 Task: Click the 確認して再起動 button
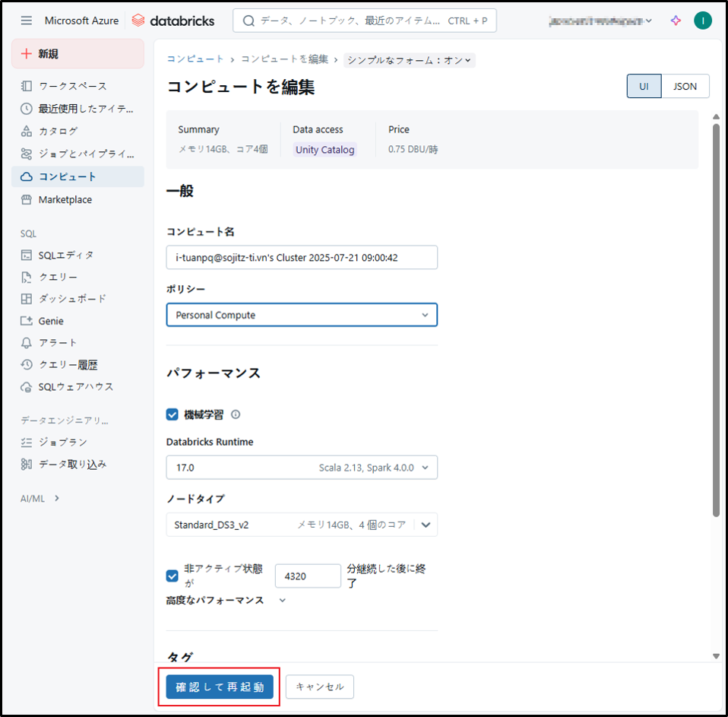click(x=220, y=687)
